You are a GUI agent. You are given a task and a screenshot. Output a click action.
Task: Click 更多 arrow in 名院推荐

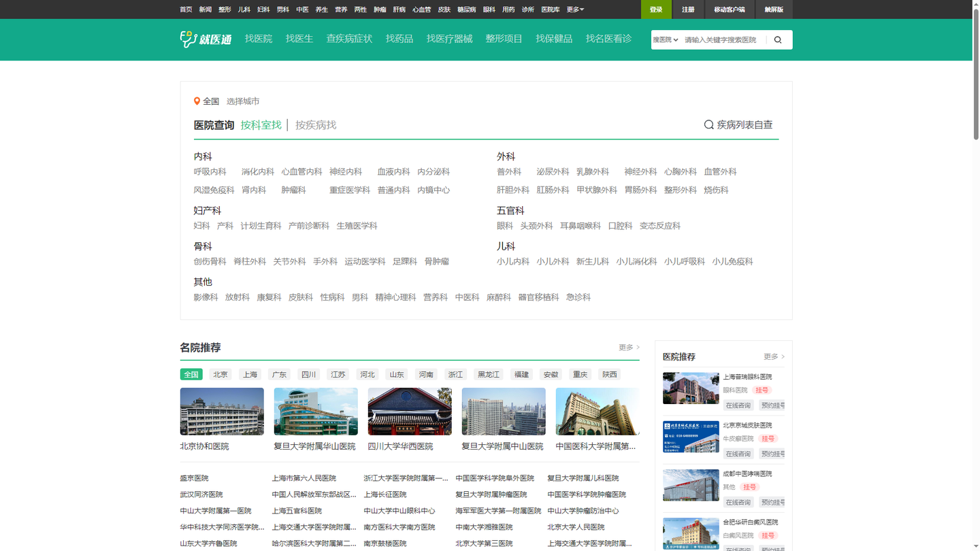click(x=630, y=348)
